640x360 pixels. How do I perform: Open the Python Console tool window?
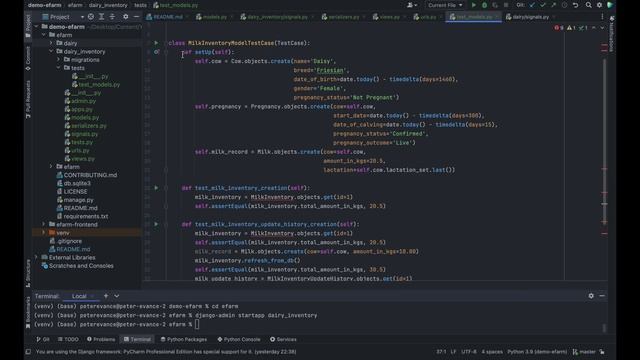(x=239, y=339)
